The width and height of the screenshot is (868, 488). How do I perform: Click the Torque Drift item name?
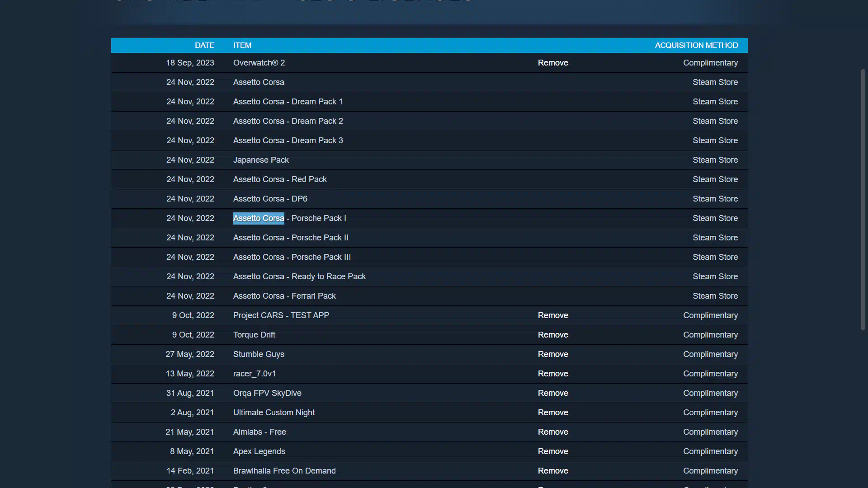coord(254,335)
